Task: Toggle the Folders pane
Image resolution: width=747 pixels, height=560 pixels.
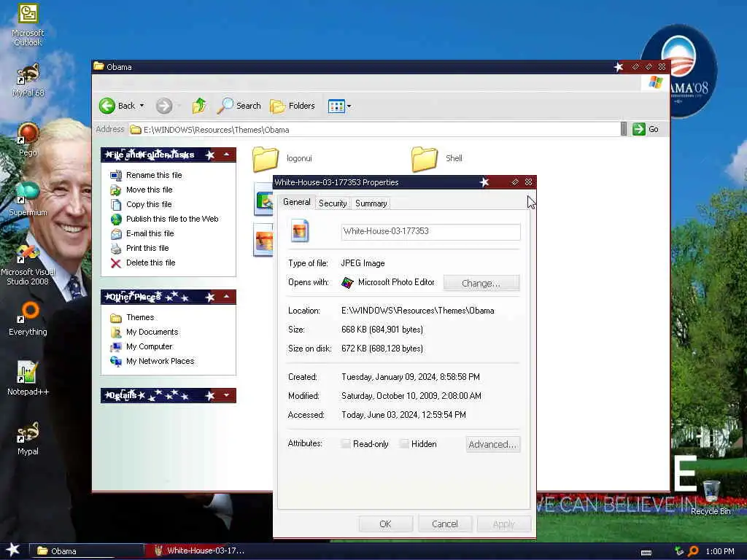Action: [x=293, y=106]
